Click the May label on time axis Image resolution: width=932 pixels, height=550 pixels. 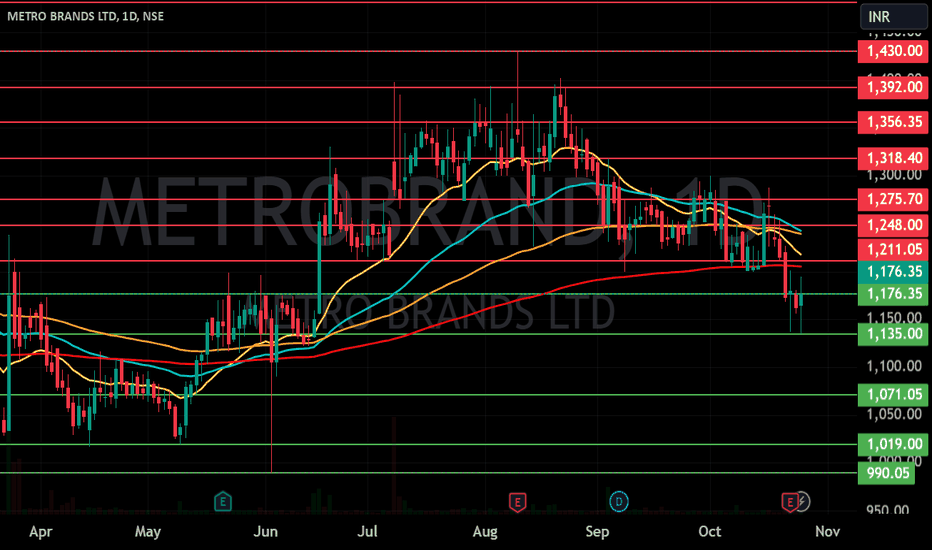pyautogui.click(x=147, y=532)
